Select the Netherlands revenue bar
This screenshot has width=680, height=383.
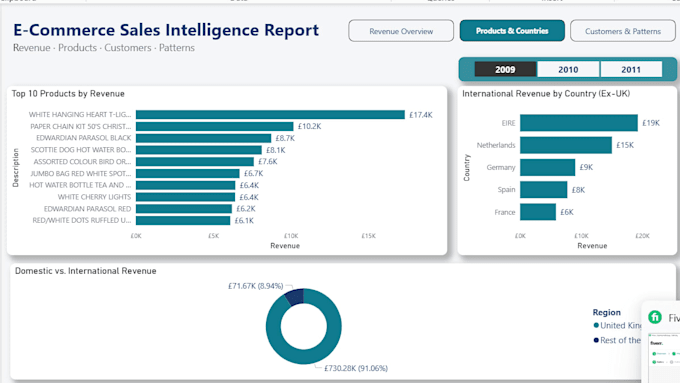click(x=566, y=145)
